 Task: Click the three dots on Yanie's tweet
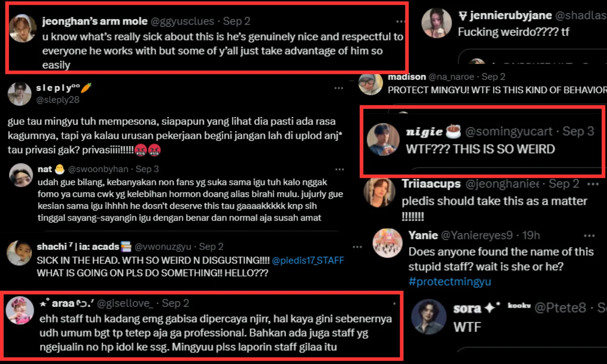589,235
